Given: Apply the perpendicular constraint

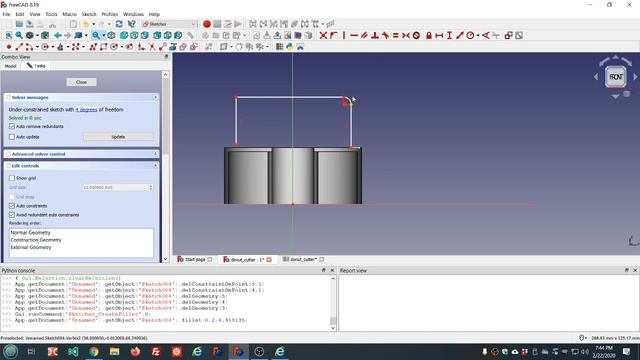Looking at the screenshot, I should pos(375,36).
